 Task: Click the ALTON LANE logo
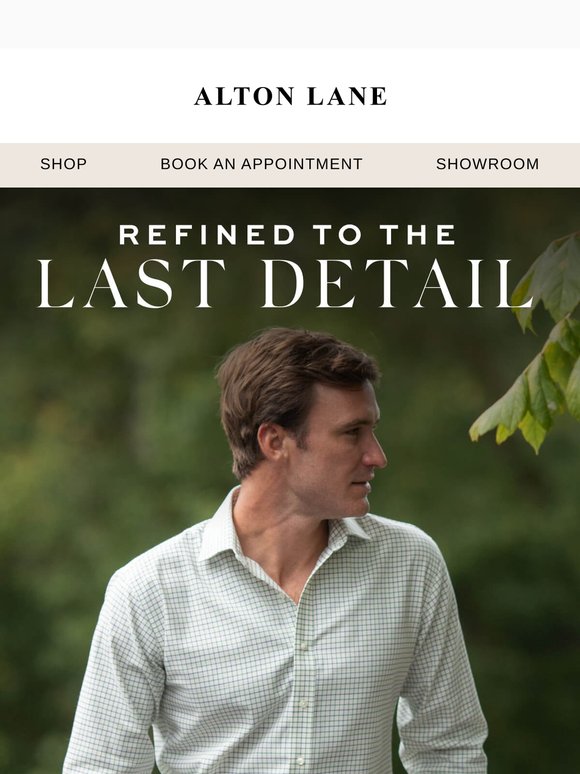tap(290, 96)
